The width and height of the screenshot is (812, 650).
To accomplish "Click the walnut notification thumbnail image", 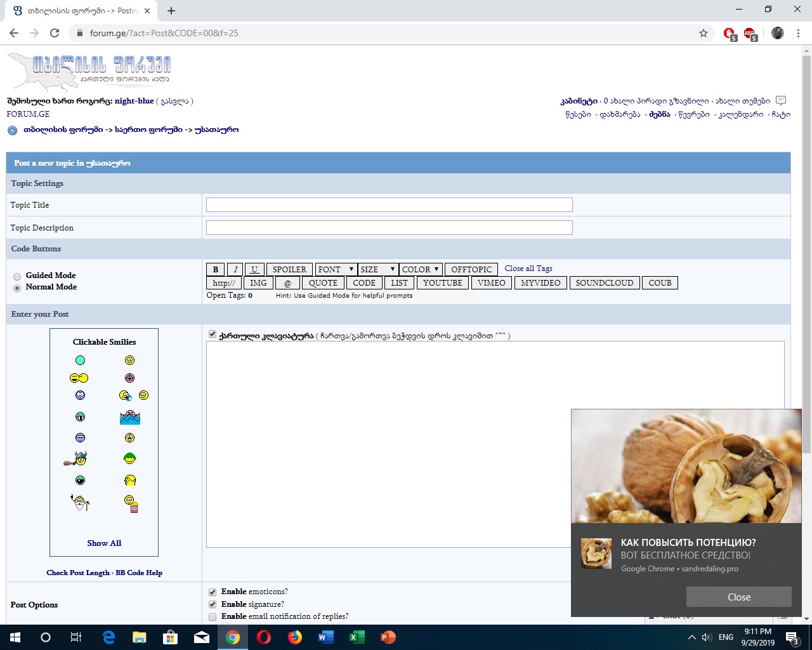I will 596,554.
